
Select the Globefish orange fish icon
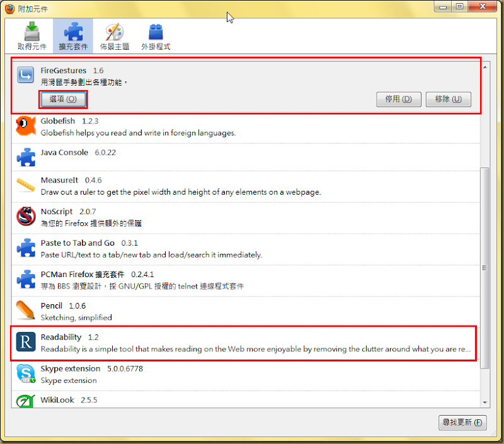point(25,125)
